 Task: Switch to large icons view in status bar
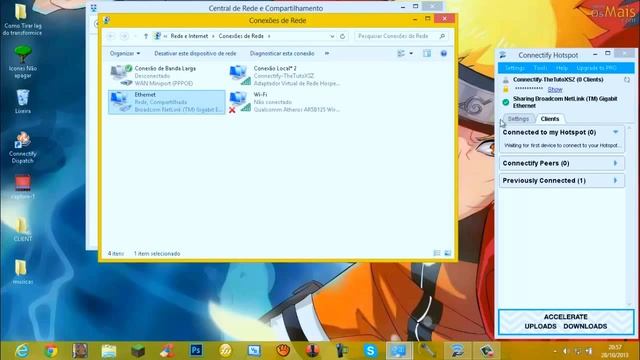[447, 253]
